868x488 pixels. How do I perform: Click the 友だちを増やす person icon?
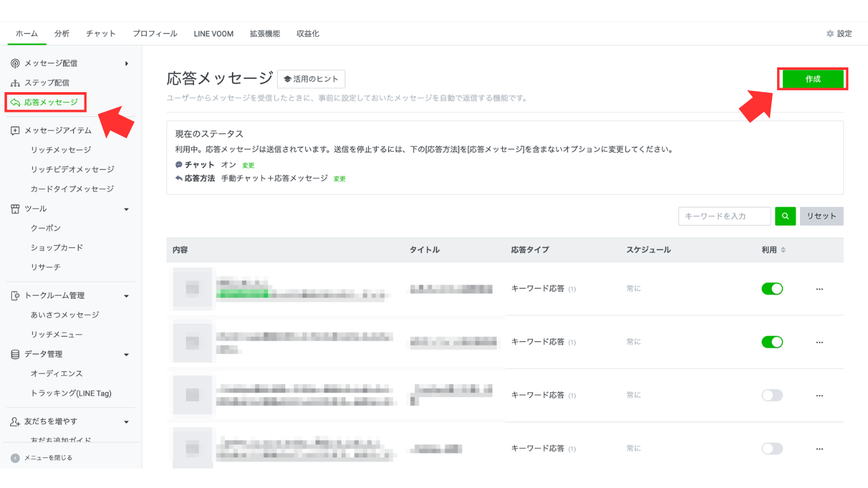point(15,421)
